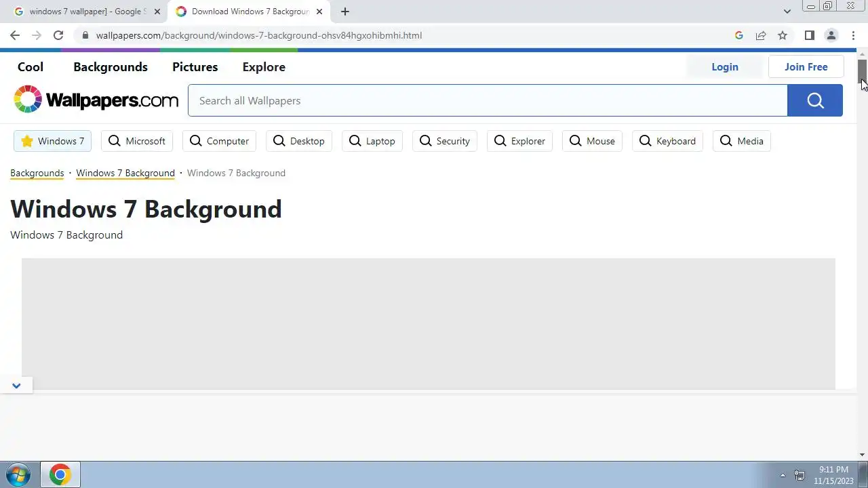The image size is (868, 488).
Task: Open the taskbar clock and date
Action: pos(833,475)
